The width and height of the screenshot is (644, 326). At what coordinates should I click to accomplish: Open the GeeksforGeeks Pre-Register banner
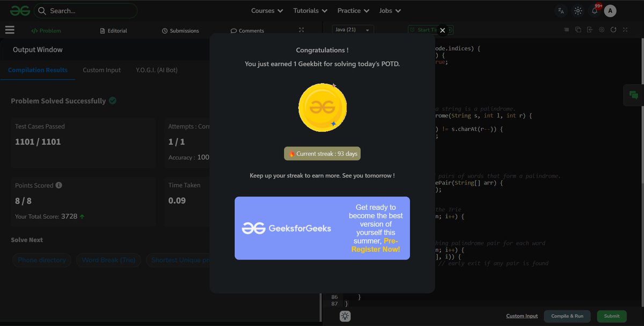pos(322,228)
